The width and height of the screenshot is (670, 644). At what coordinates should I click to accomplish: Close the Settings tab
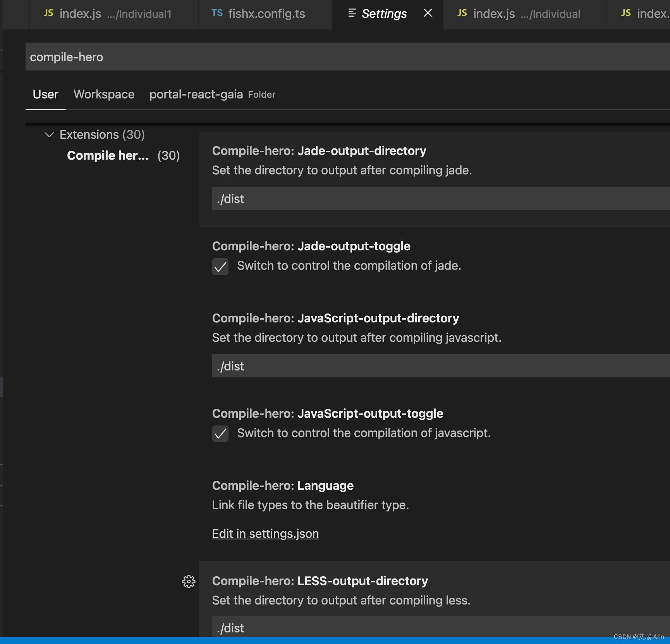coord(428,13)
